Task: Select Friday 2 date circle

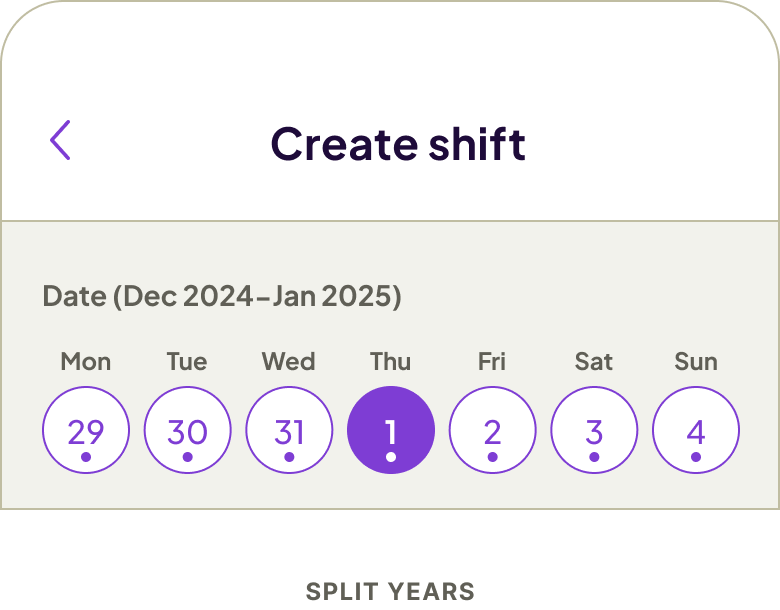Action: pos(492,431)
